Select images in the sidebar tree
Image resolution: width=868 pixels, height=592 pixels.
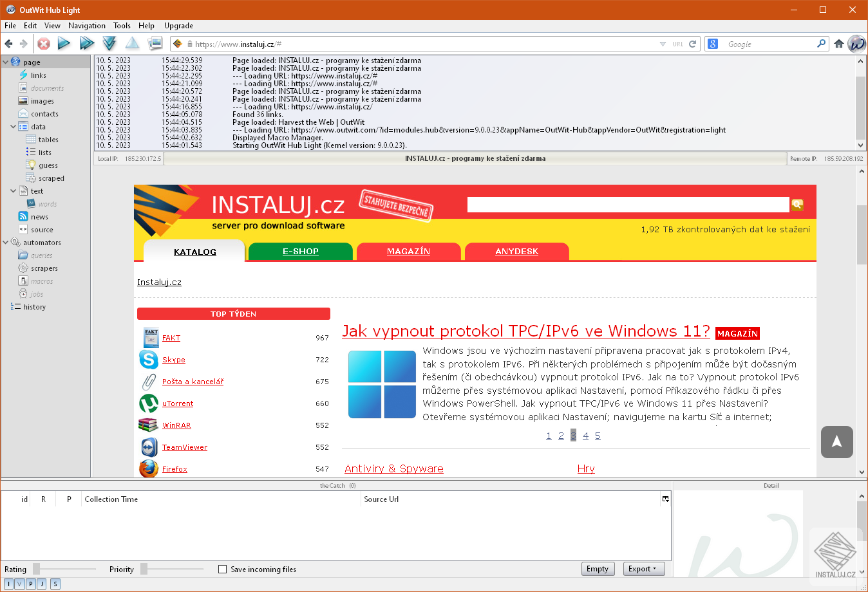pos(42,101)
